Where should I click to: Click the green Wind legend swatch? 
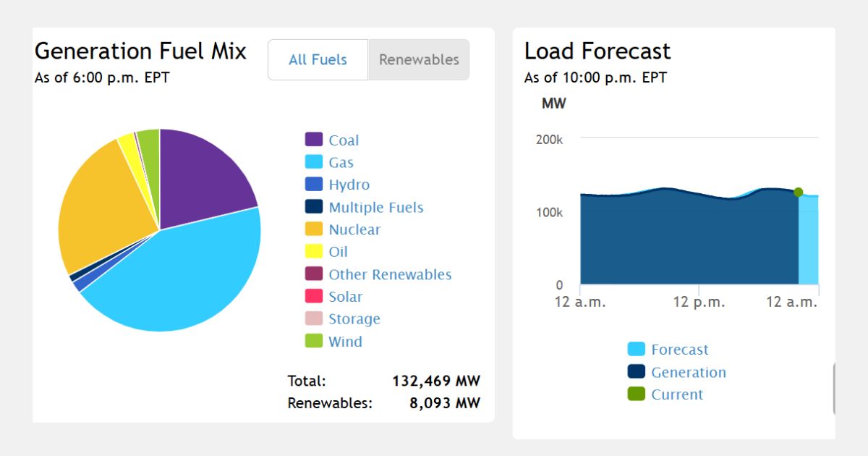(314, 341)
